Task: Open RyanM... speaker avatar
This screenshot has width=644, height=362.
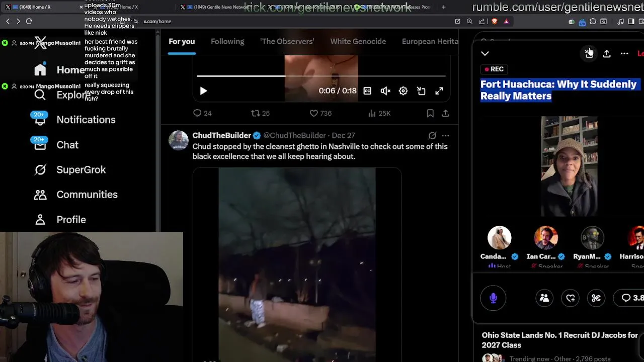Action: tap(592, 238)
